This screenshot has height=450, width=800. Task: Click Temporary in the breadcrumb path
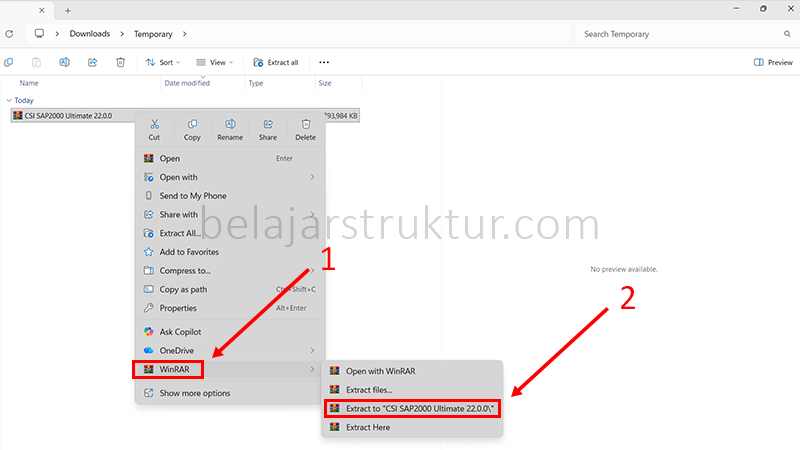point(153,34)
